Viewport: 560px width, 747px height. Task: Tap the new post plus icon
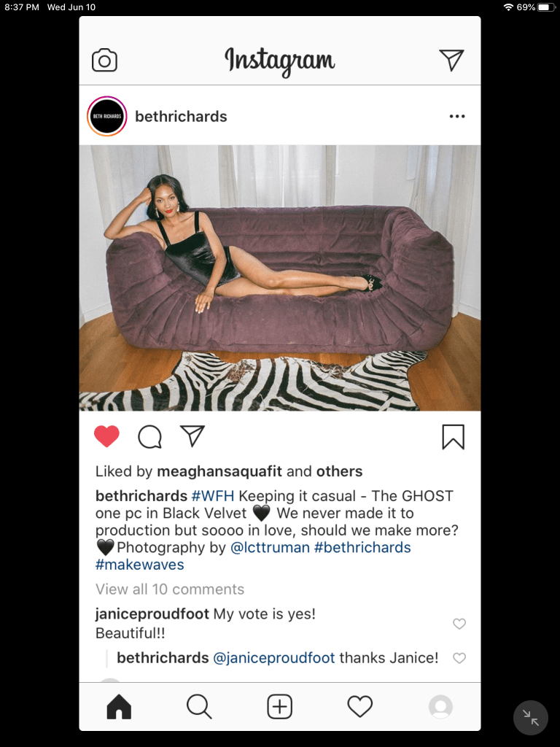pyautogui.click(x=279, y=706)
